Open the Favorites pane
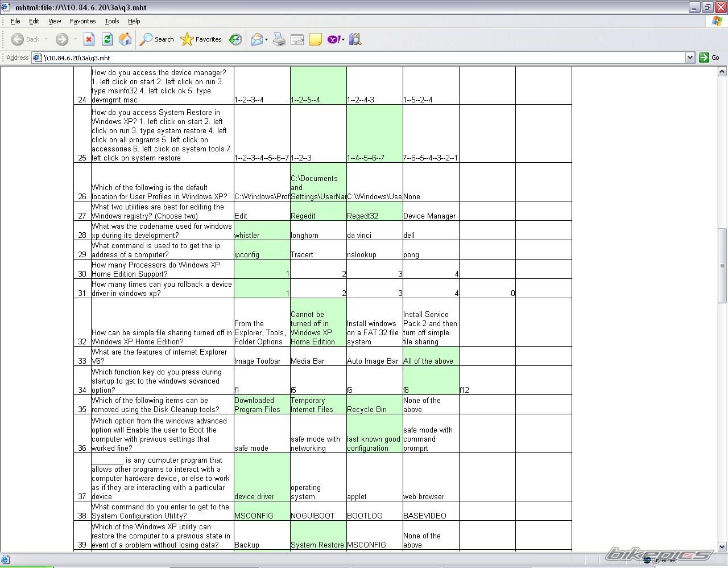728x568 pixels. click(201, 39)
